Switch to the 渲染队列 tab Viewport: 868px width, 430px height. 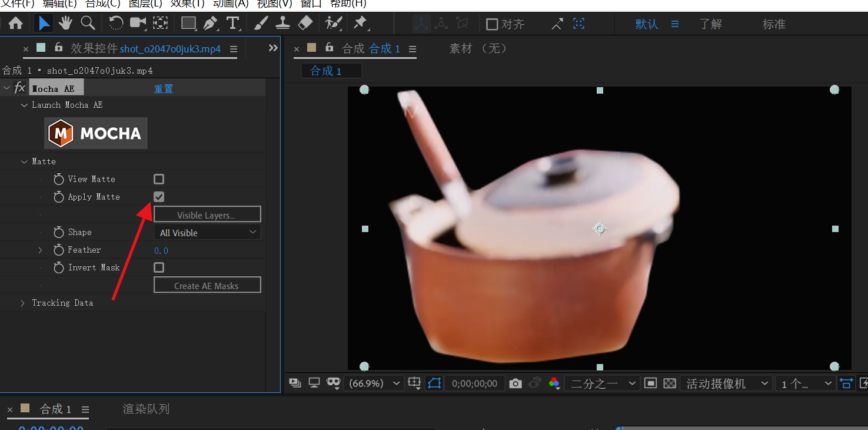(x=146, y=409)
